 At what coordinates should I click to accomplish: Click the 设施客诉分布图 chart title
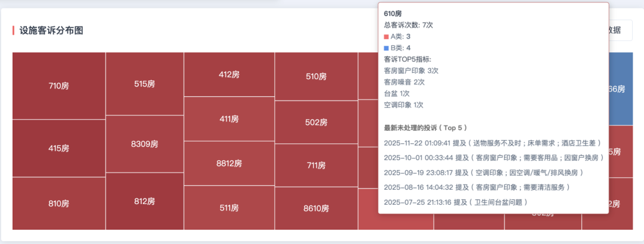51,30
